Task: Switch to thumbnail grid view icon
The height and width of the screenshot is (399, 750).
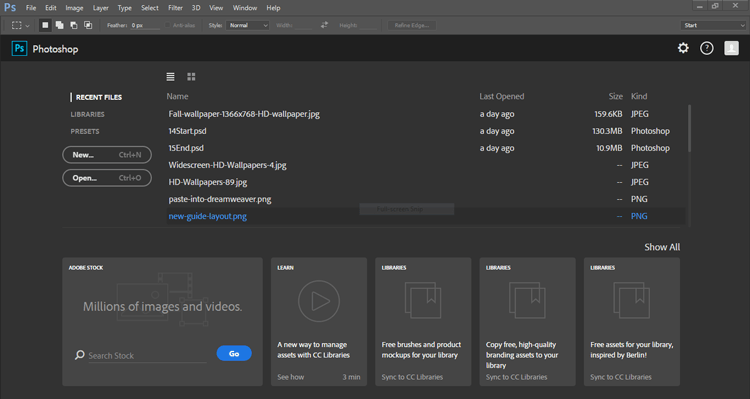Action: click(191, 77)
